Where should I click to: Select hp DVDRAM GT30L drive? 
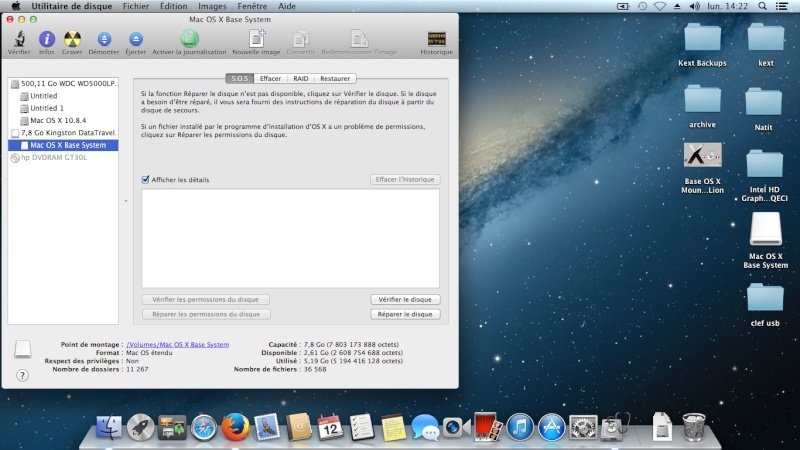coord(63,158)
